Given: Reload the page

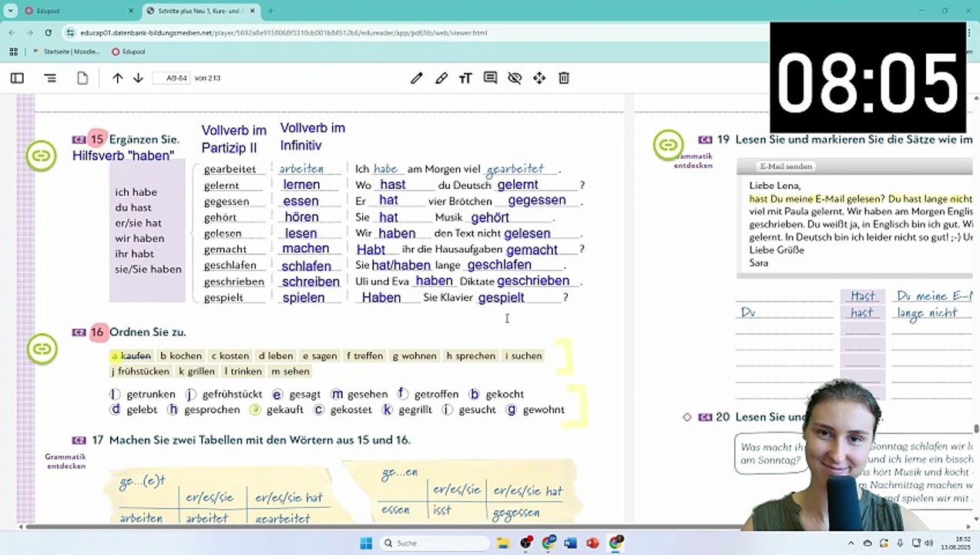Looking at the screenshot, I should (x=48, y=33).
